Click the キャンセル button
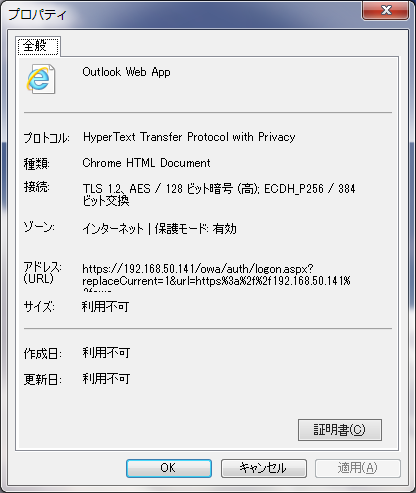 pyautogui.click(x=263, y=468)
